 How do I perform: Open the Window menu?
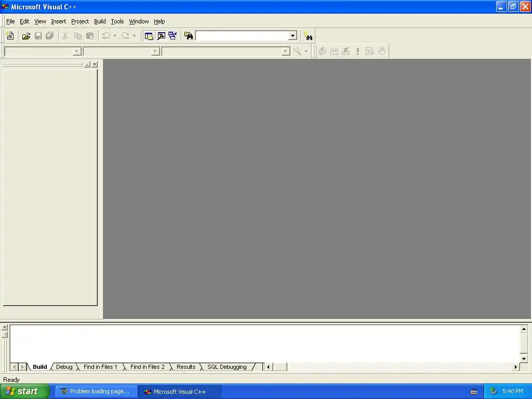pos(139,21)
